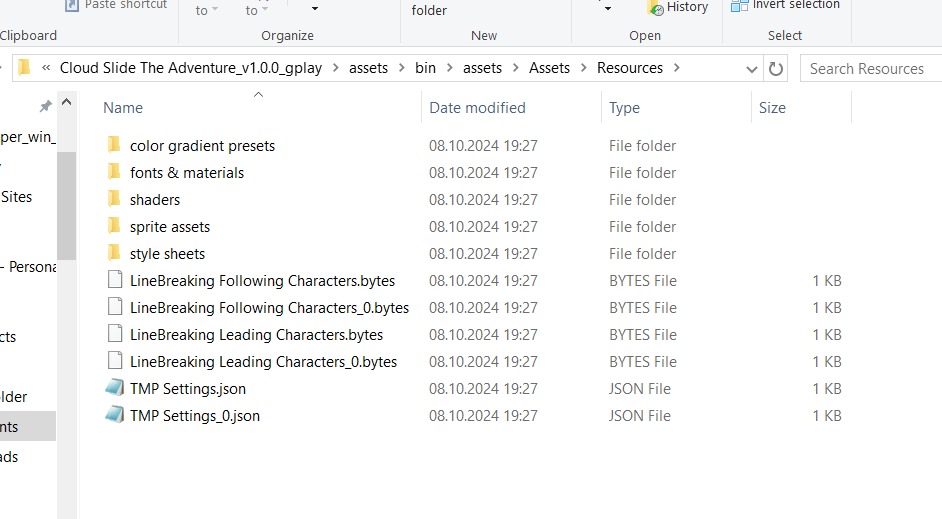Viewport: 942px width, 519px height.
Task: Go to bin folder breadcrumb
Action: [425, 68]
